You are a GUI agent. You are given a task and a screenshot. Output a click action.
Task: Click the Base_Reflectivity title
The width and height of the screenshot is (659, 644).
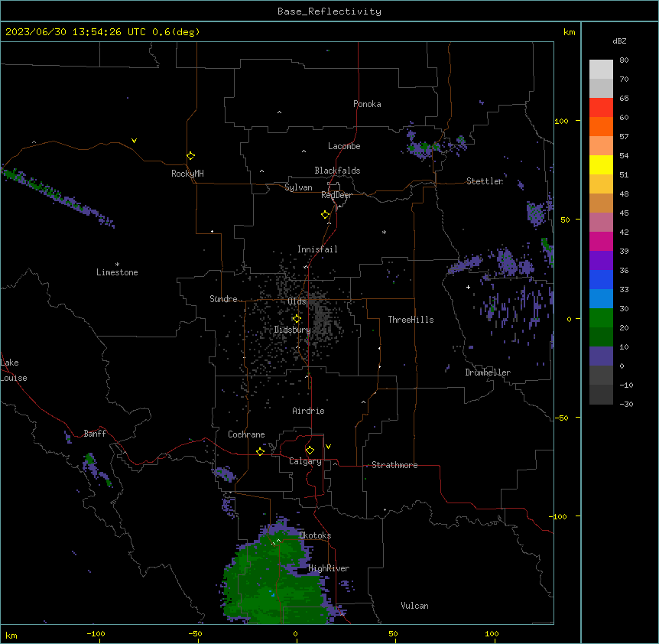[329, 11]
